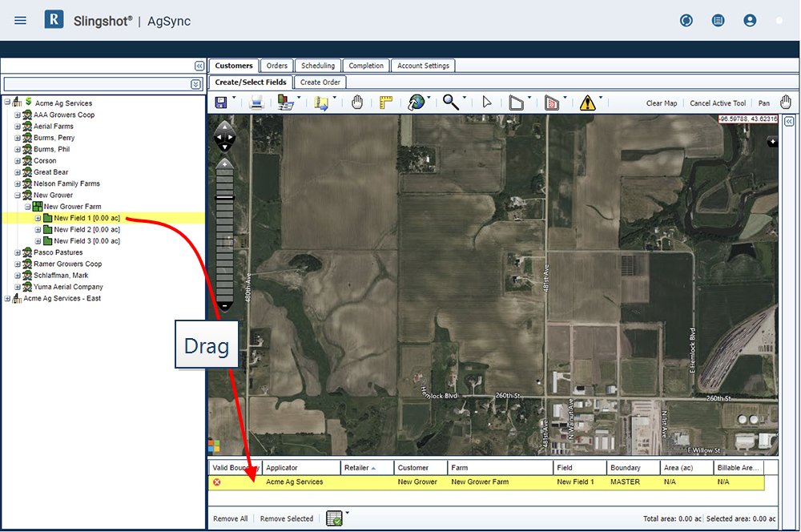Select the Create/Select Fields sub-tab
The width and height of the screenshot is (801, 532).
[250, 83]
